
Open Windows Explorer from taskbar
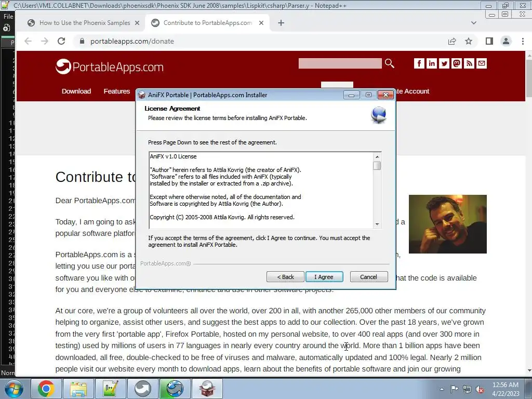pos(78,389)
